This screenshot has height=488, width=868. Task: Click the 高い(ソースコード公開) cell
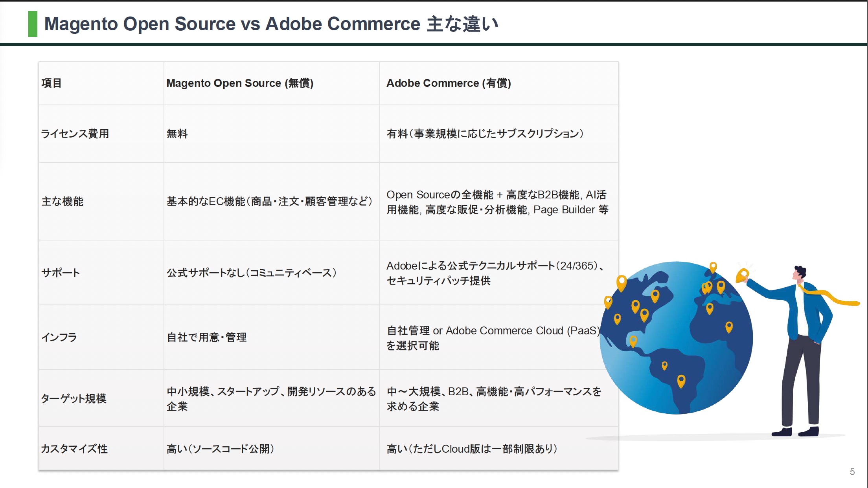tap(220, 449)
